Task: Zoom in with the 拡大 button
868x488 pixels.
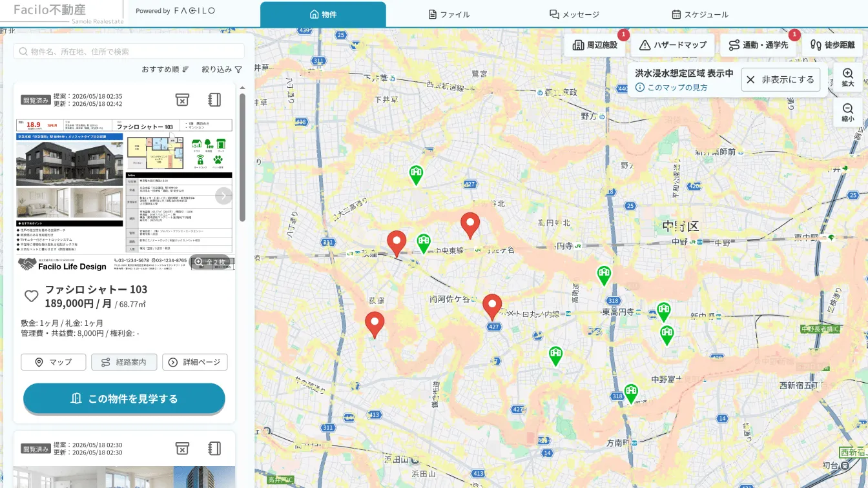Action: 848,78
